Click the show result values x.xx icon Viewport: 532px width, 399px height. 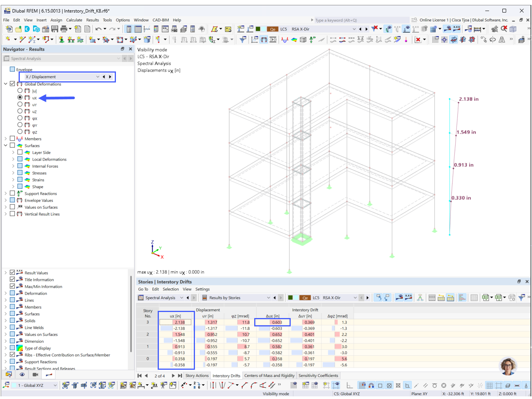coord(456,29)
